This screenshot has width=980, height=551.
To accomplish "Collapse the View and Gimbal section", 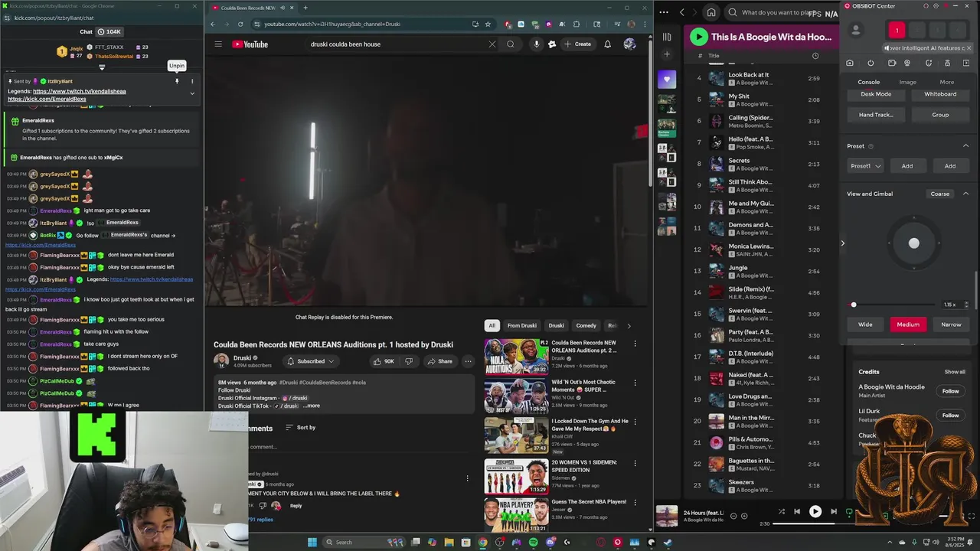I will [x=965, y=194].
